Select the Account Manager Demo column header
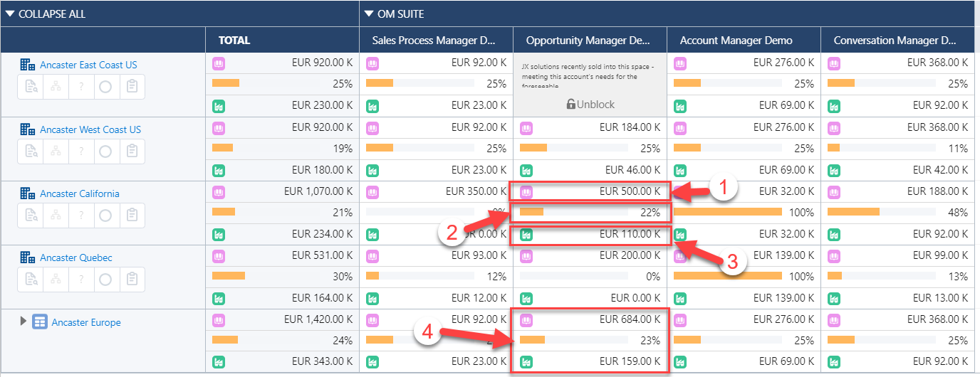Screen dimensions: 980x377 [x=736, y=41]
